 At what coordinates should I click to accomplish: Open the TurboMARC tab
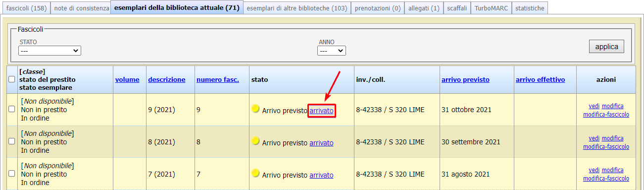click(x=492, y=8)
